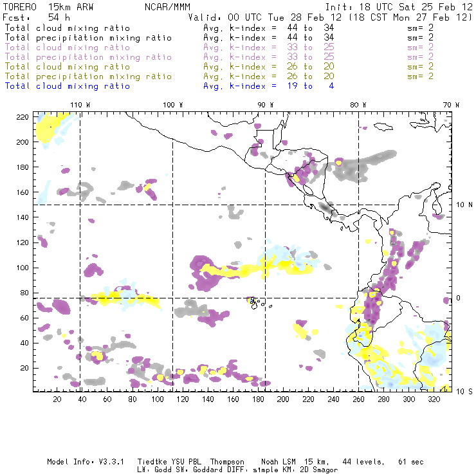Click the "180" tick on the vertical axis

[23, 167]
